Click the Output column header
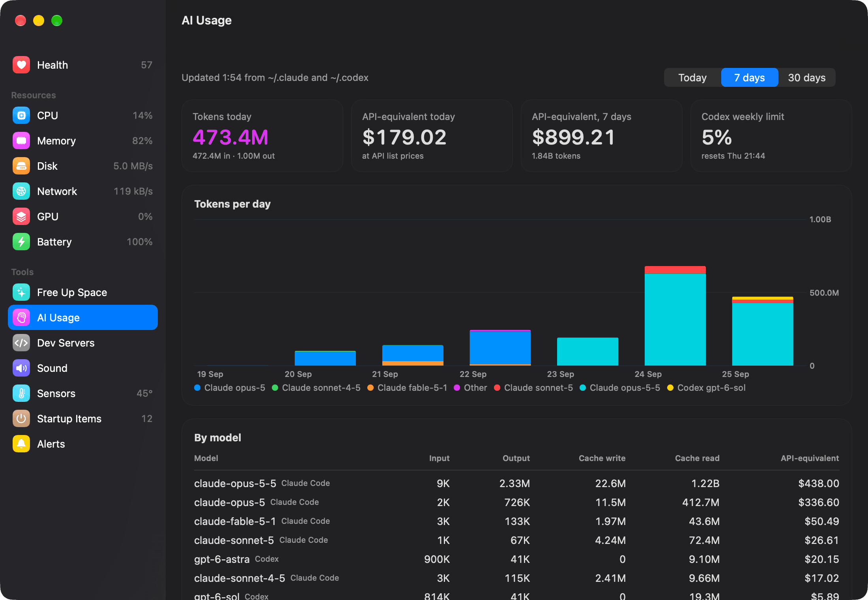Screen dimensions: 868x600 pos(516,458)
